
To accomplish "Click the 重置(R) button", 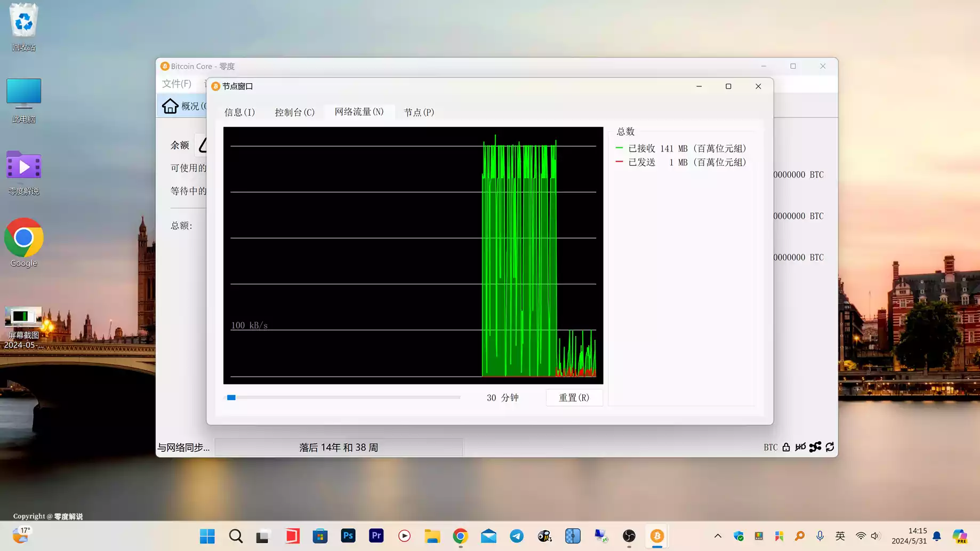I will [574, 397].
